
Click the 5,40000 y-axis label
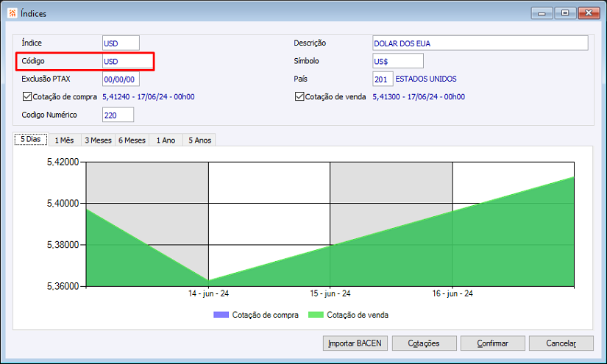pos(63,203)
